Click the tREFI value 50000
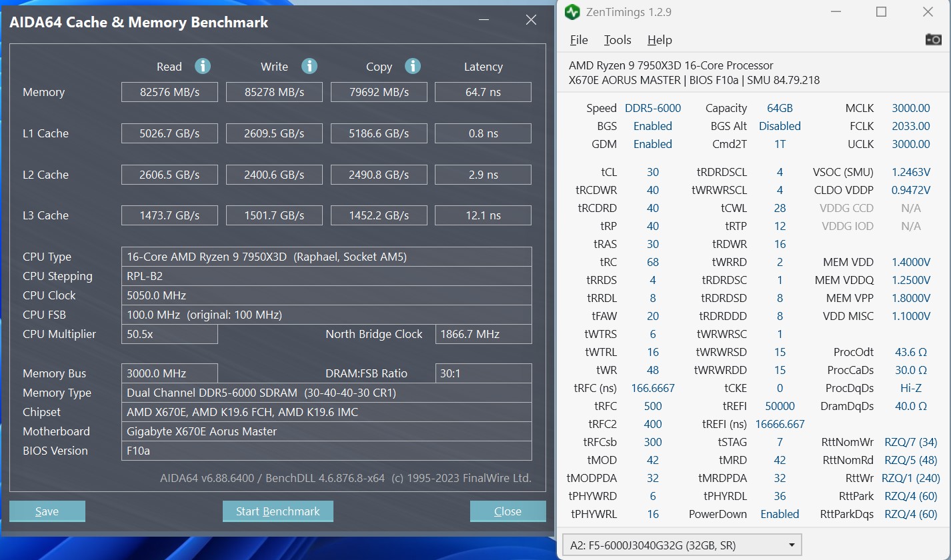Image resolution: width=951 pixels, height=560 pixels. pos(780,406)
